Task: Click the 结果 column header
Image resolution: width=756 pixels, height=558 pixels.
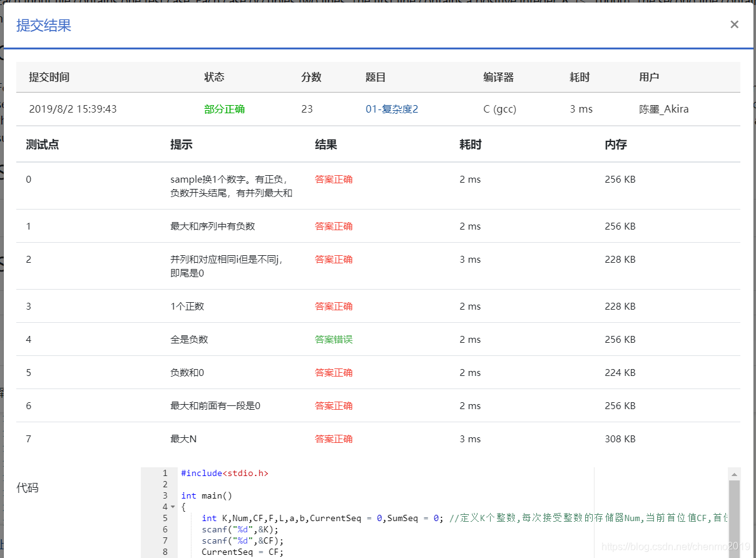Action: 326,145
